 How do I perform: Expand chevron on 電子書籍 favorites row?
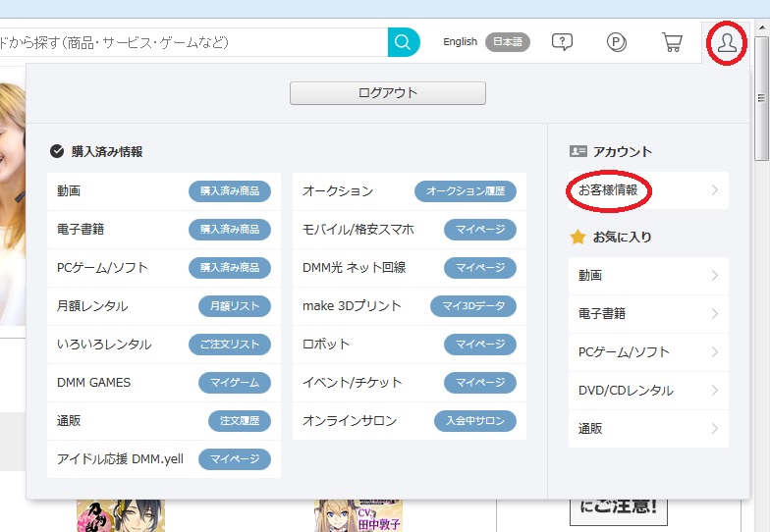(715, 314)
